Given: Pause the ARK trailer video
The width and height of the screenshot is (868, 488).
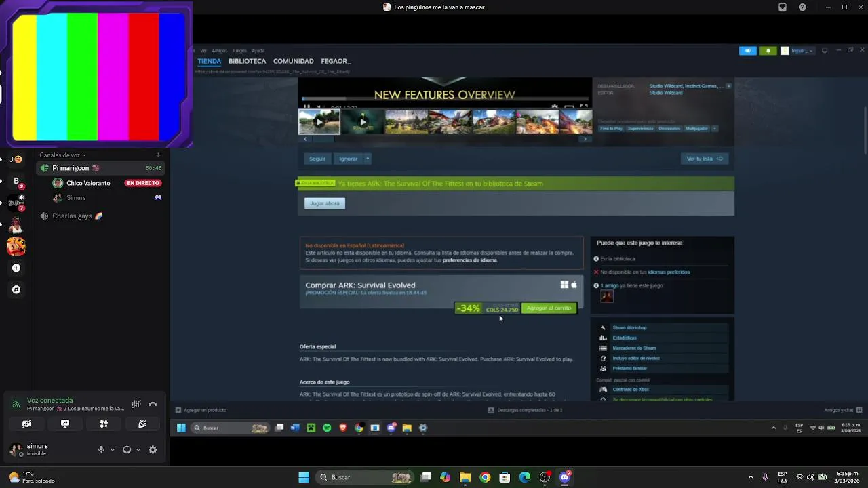Looking at the screenshot, I should 307,106.
